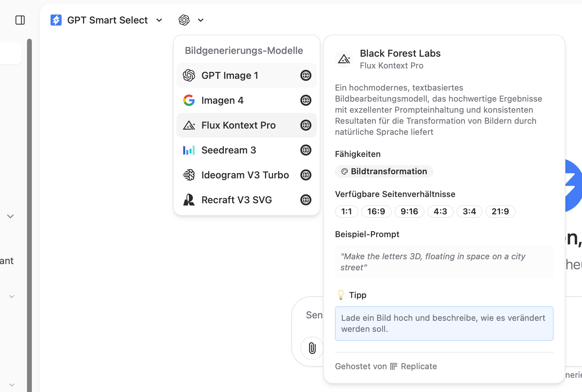Viewport: 582px width, 392px height.
Task: Select Ideogram V3 Turbo model
Action: (x=247, y=175)
